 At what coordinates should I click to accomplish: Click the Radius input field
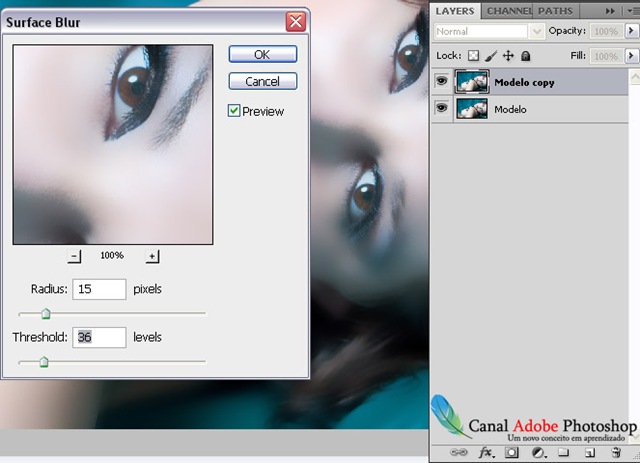click(x=99, y=289)
